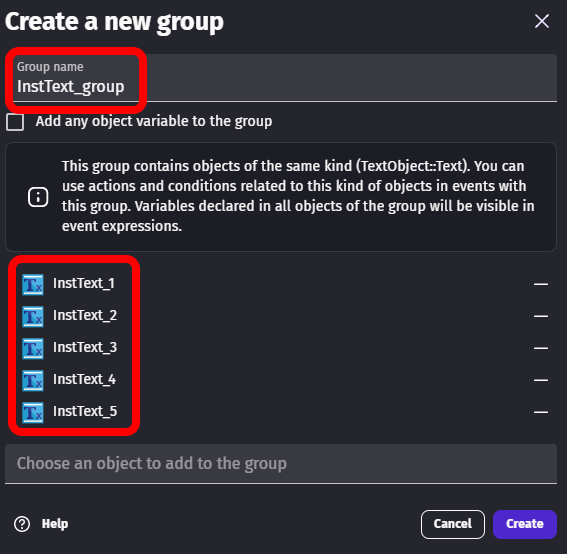Click the info icon in the notice
The height and width of the screenshot is (554, 567).
(x=38, y=197)
